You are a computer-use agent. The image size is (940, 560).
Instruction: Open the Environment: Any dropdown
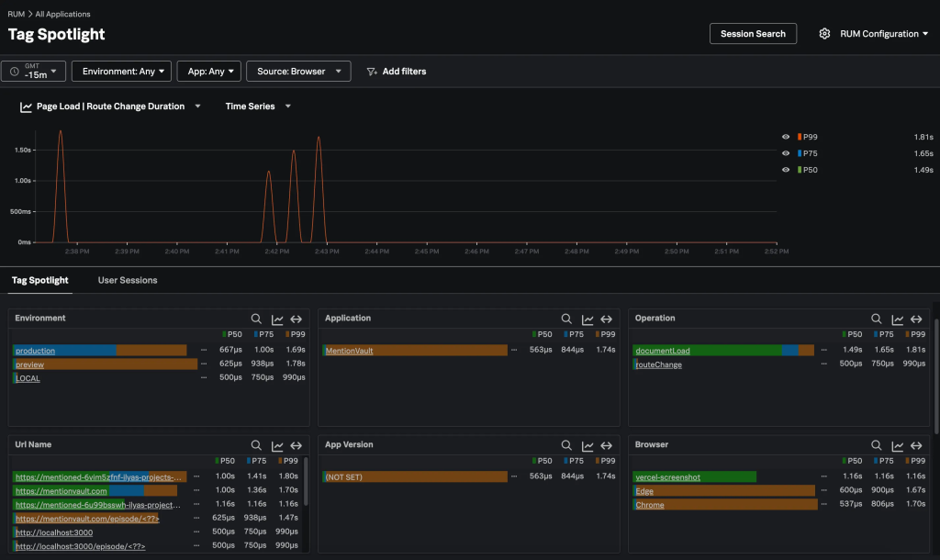tap(121, 72)
